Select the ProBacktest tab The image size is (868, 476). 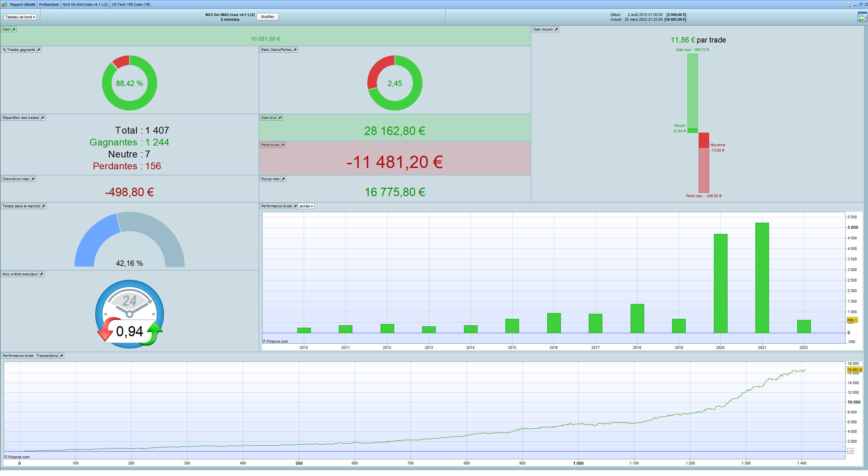pos(49,4)
